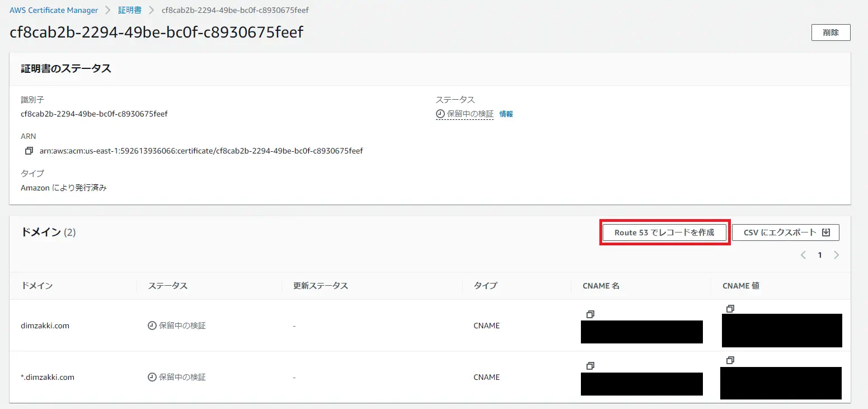Open the 情報 link next to status
Viewport: 868px width, 409px height.
tap(505, 114)
